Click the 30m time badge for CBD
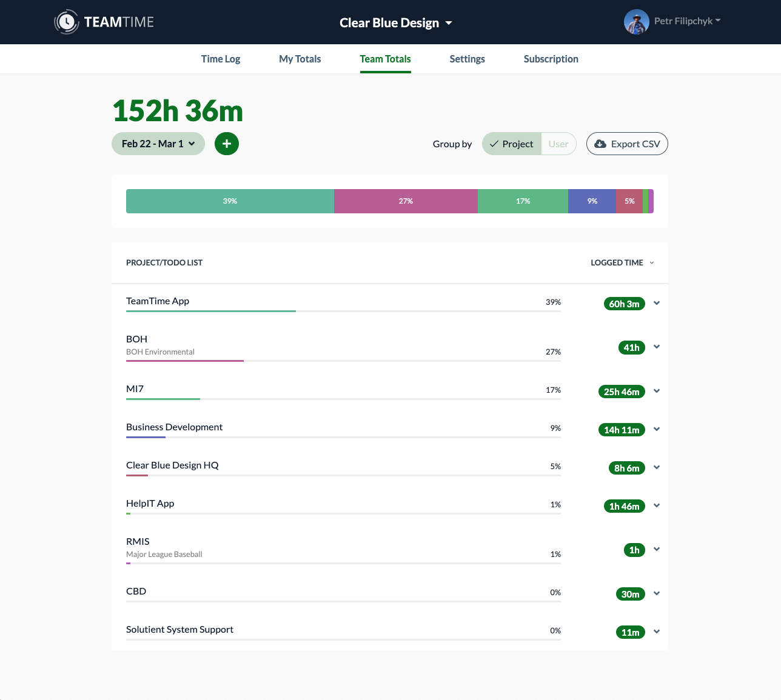Image resolution: width=781 pixels, height=700 pixels. coord(631,594)
